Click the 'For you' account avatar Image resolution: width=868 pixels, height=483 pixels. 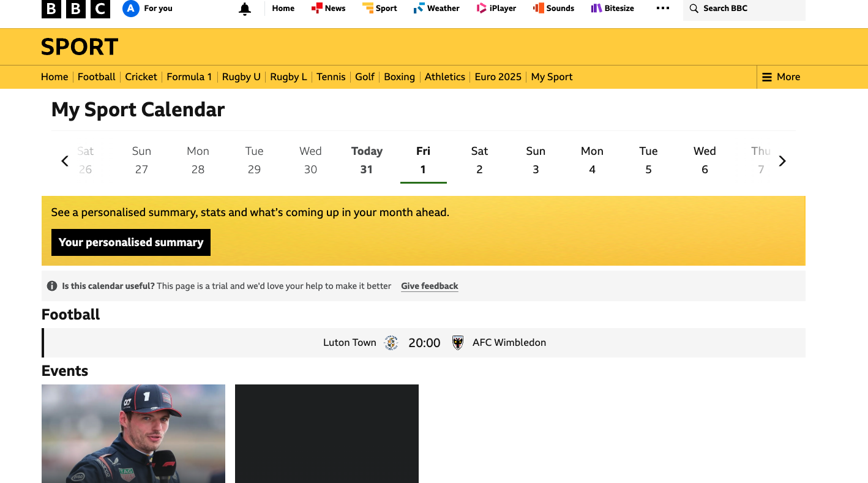click(130, 8)
